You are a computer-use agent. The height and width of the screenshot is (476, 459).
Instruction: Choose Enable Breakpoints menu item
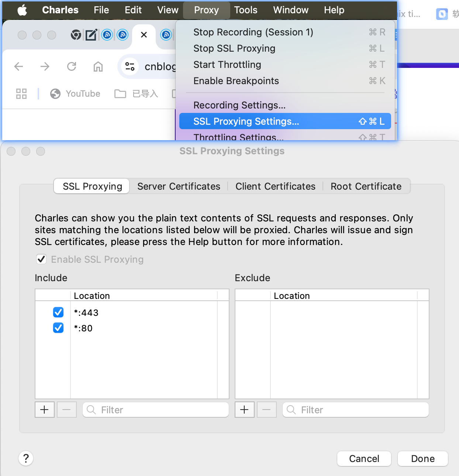(285, 81)
